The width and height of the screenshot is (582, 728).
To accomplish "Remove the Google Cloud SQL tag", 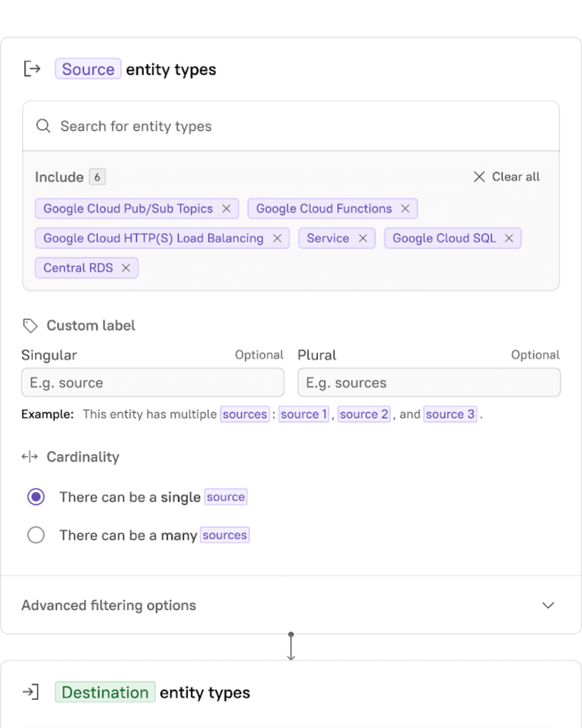I will (509, 238).
